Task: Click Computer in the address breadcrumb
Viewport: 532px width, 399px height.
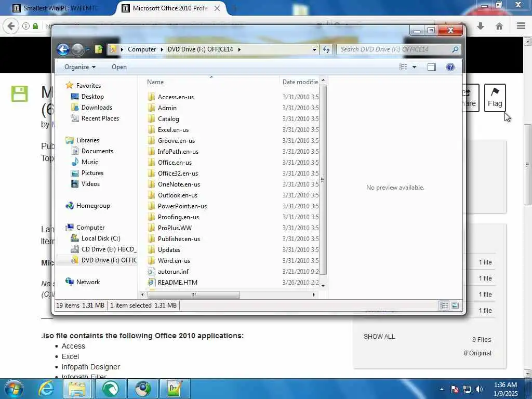Action: pyautogui.click(x=142, y=49)
